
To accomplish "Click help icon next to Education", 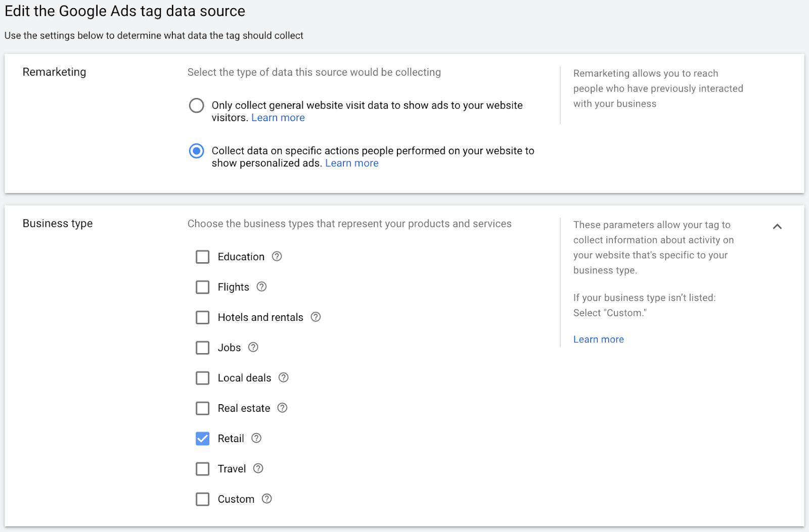I will click(x=277, y=256).
